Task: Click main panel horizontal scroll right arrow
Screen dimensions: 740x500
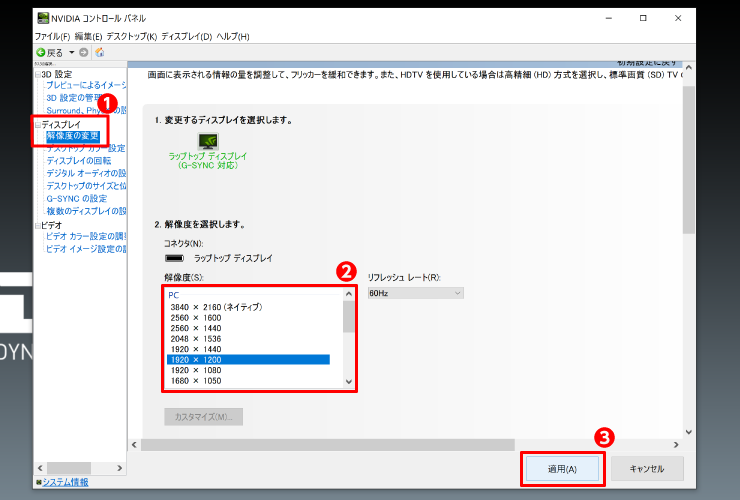Action: 676,444
